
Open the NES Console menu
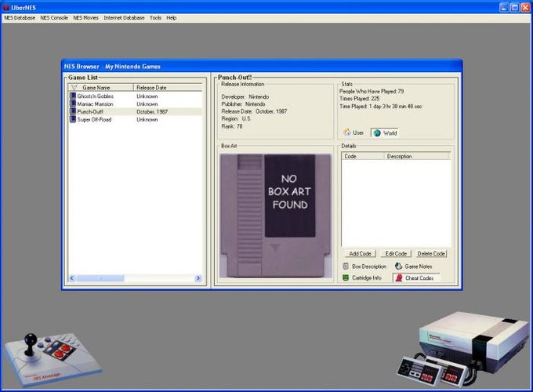point(54,18)
